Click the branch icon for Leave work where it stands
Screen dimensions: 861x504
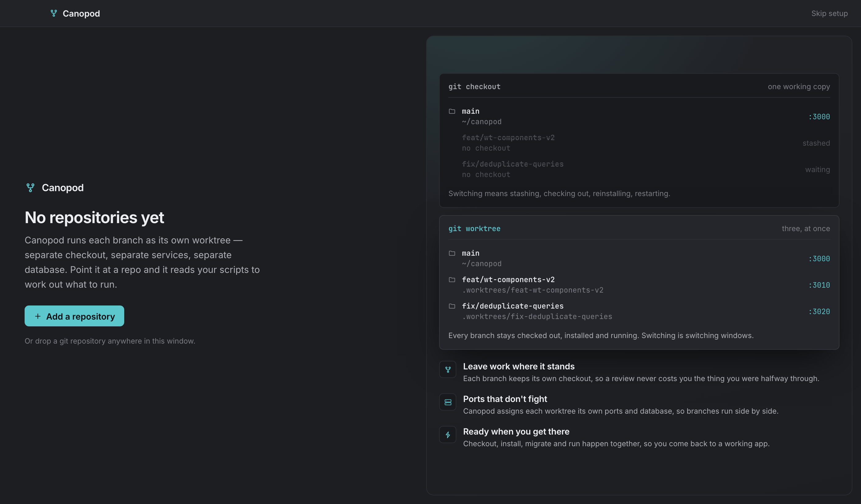[448, 369]
